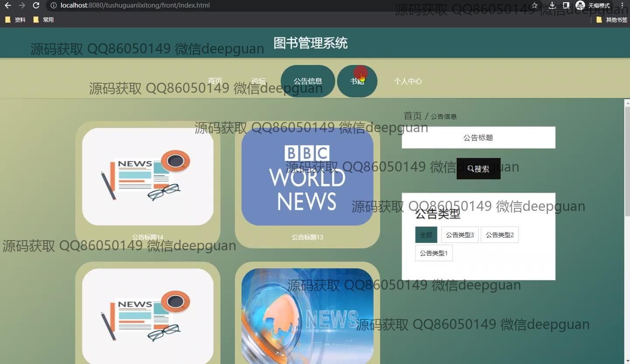Open the 个人中心 navigation item
Viewport: 630px width, 364px height.
(x=408, y=81)
